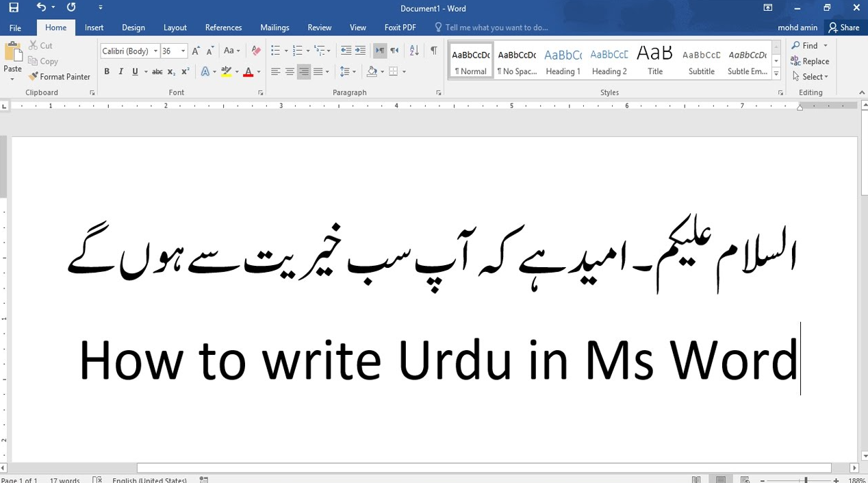This screenshot has width=868, height=483.
Task: Open the font size dropdown
Action: [183, 50]
